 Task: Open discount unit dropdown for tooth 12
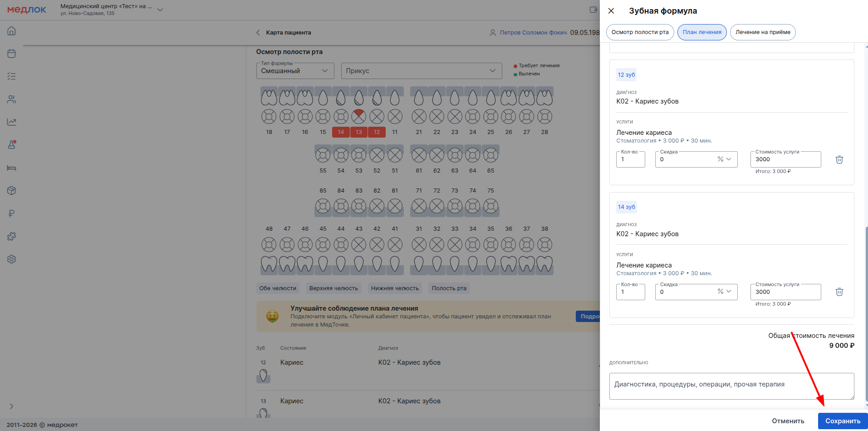click(x=724, y=159)
